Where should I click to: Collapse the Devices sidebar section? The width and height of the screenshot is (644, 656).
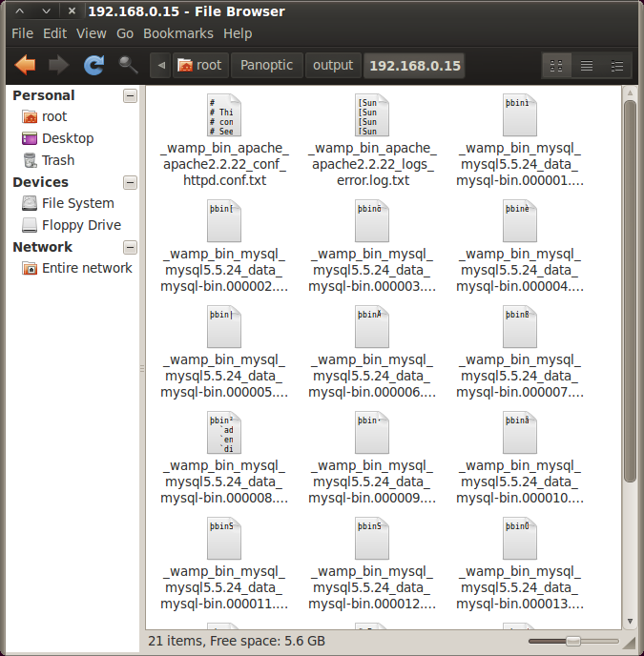click(x=130, y=182)
